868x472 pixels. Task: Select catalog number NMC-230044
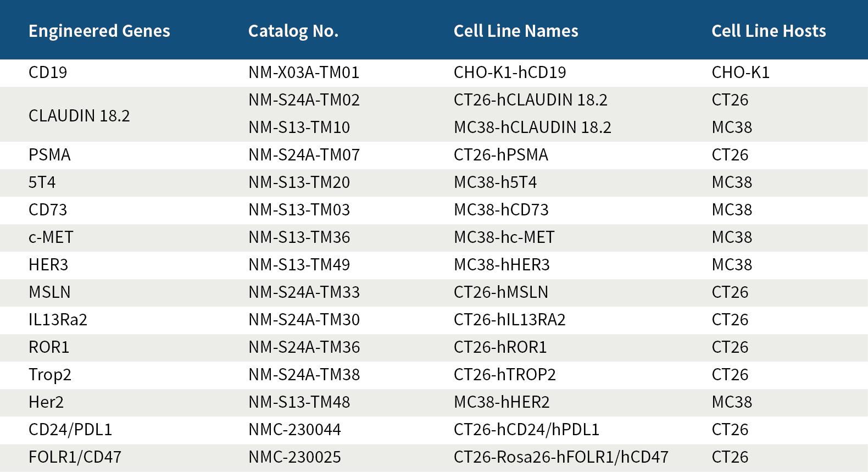[294, 430]
